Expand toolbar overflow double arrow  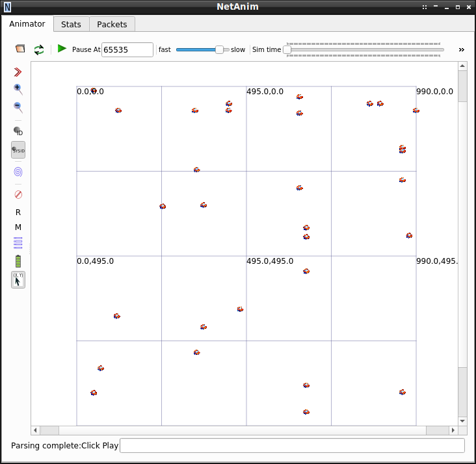point(462,50)
